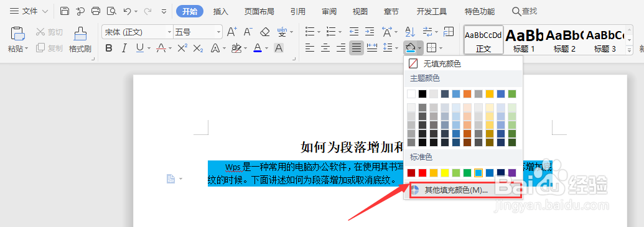Set align left paragraph alignment
The height and width of the screenshot is (227, 644).
pos(310,49)
